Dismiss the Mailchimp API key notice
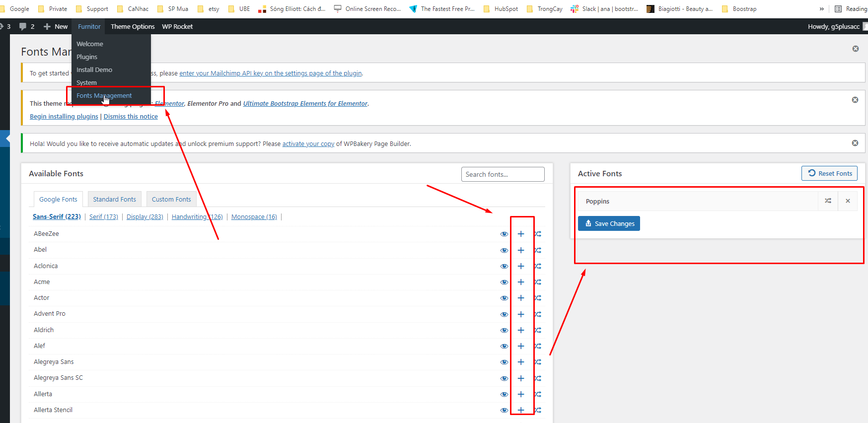868x423 pixels. pyautogui.click(x=856, y=49)
